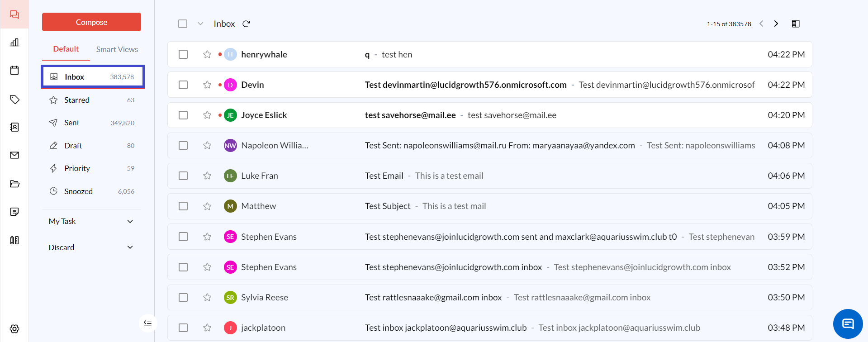Open the contacts icon in left sidebar
Image resolution: width=868 pixels, height=342 pixels.
click(x=14, y=127)
